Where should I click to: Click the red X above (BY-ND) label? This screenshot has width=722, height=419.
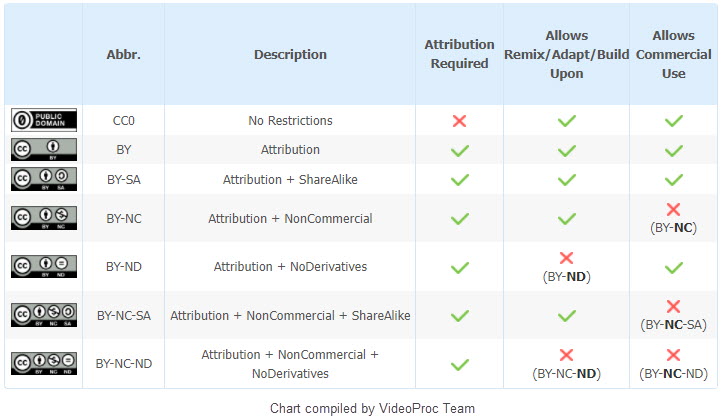pyautogui.click(x=566, y=258)
